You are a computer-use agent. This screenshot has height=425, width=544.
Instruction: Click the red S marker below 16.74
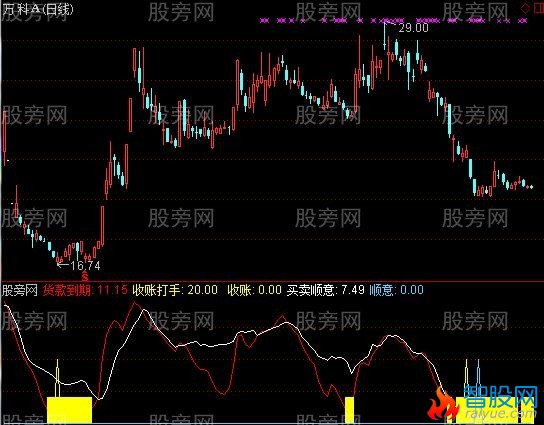(85, 277)
